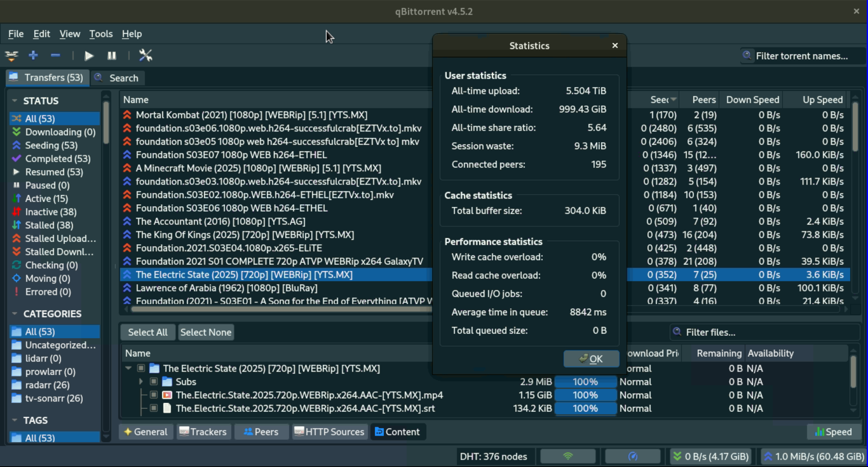The width and height of the screenshot is (868, 467).
Task: Choose the Uncategorized category
Action: click(x=54, y=345)
